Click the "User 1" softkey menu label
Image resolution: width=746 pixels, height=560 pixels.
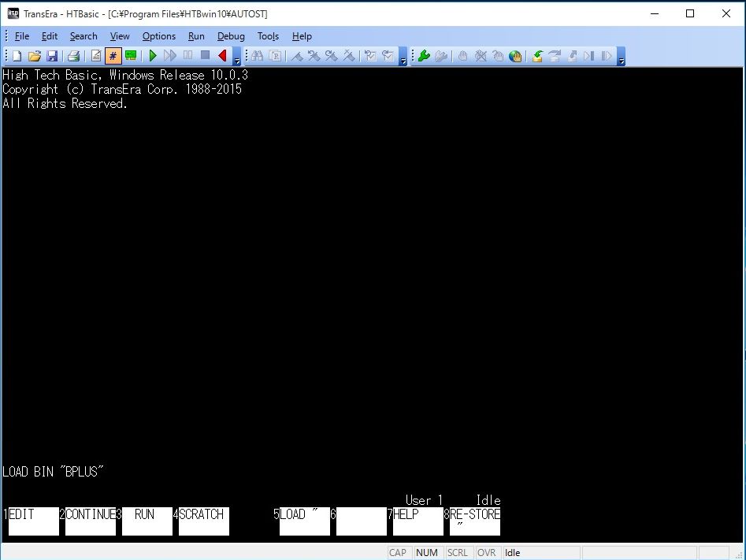pyautogui.click(x=424, y=500)
